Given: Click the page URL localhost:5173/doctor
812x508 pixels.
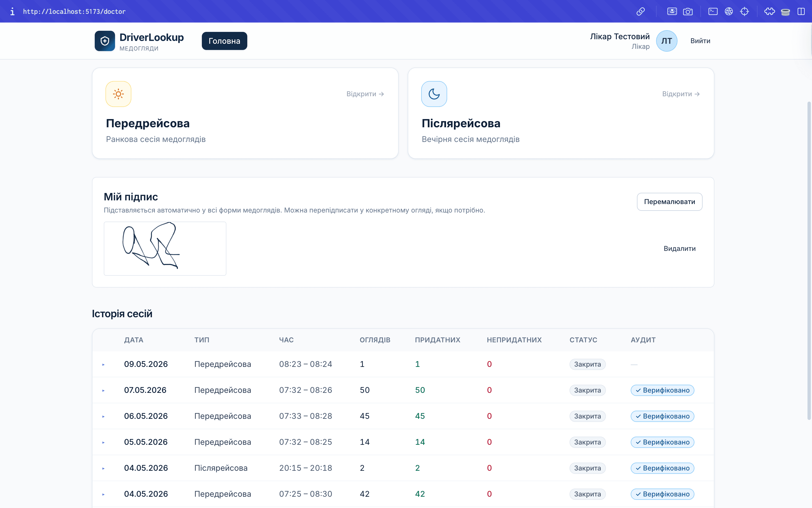Looking at the screenshot, I should [x=74, y=11].
